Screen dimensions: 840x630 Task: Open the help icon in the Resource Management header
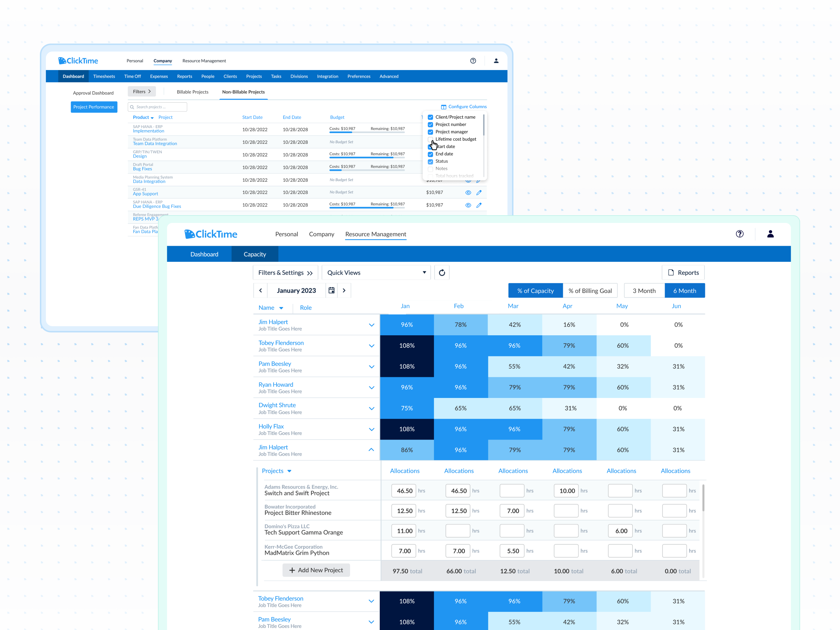(x=739, y=234)
